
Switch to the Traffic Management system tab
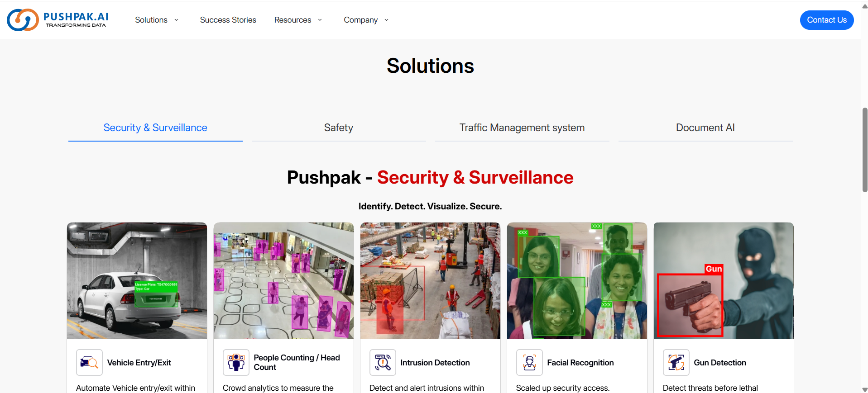tap(522, 128)
